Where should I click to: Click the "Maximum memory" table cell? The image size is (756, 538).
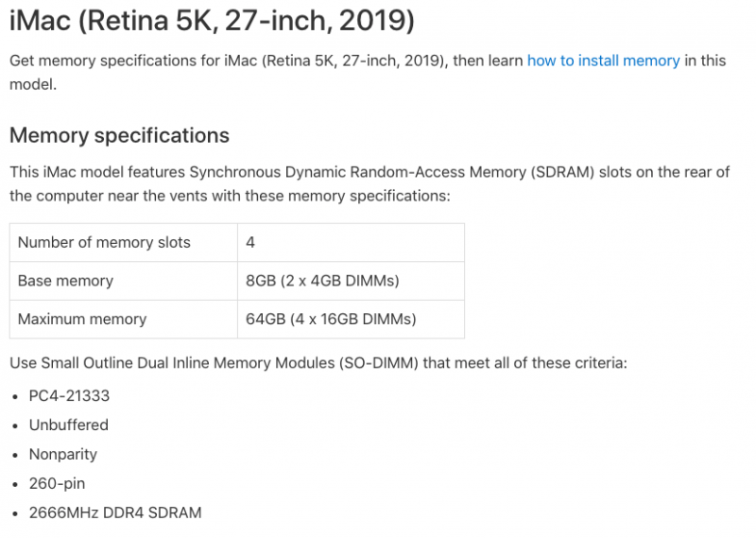pyautogui.click(x=82, y=319)
